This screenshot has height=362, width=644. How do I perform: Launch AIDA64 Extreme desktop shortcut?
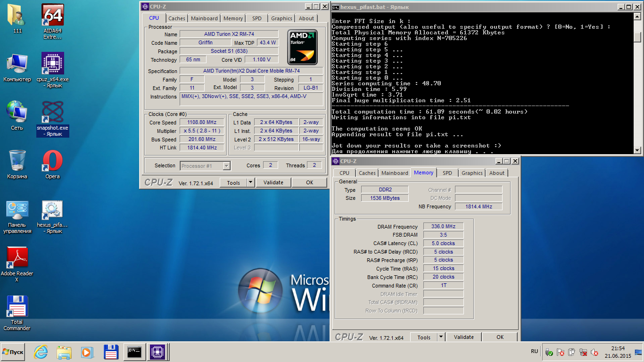click(53, 22)
